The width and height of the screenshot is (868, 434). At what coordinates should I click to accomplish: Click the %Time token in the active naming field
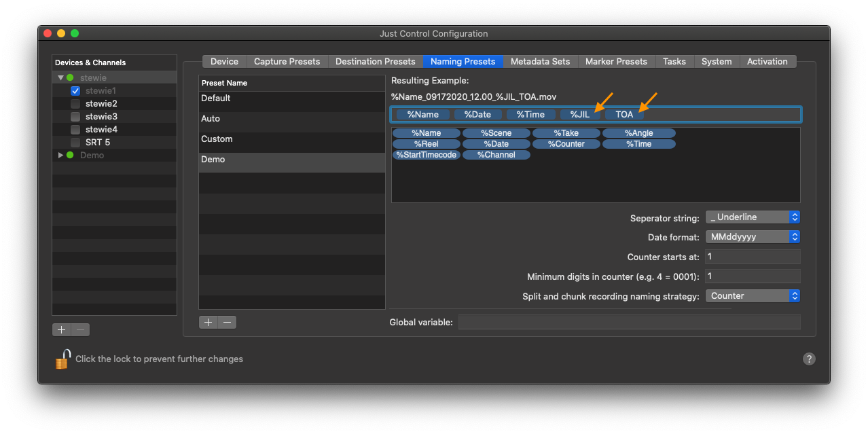530,114
